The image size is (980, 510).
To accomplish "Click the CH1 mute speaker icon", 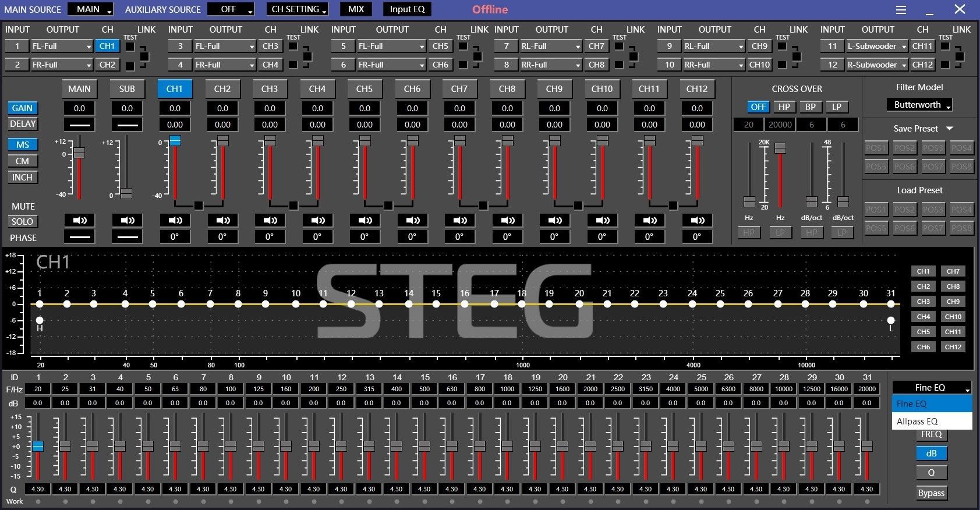I will point(175,221).
